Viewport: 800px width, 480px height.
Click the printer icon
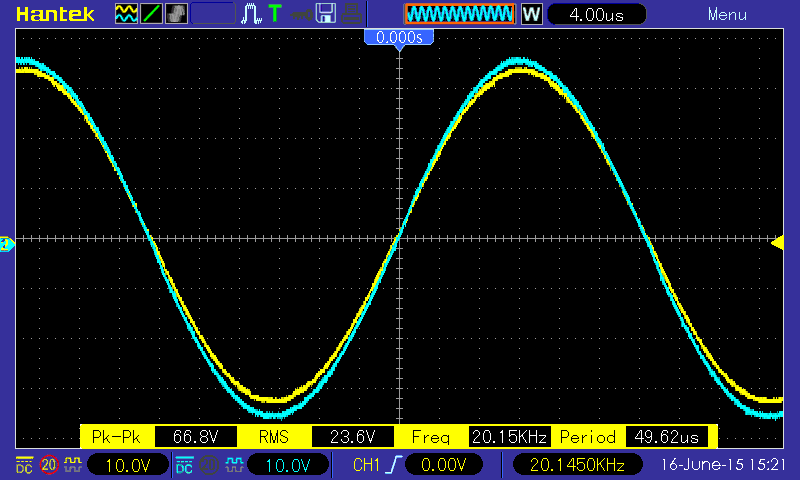click(x=352, y=14)
